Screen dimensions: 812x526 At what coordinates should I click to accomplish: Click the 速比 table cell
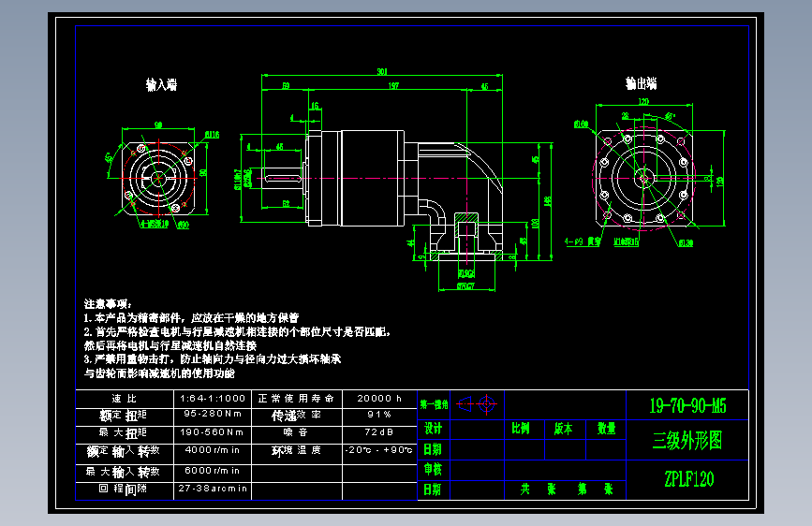(125, 398)
